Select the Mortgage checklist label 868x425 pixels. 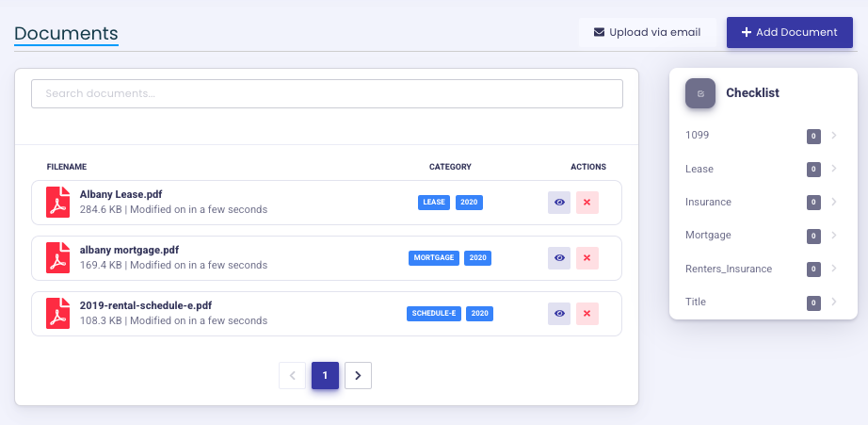point(708,235)
